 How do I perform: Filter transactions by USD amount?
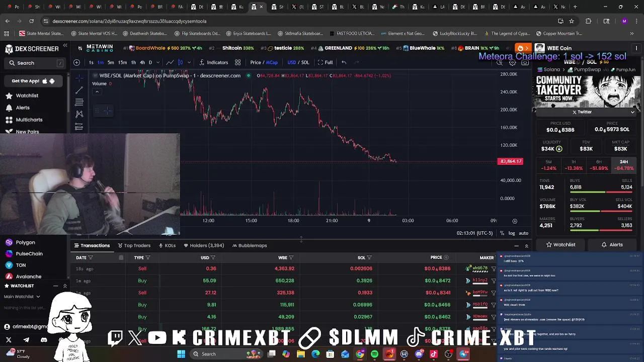coord(213,257)
